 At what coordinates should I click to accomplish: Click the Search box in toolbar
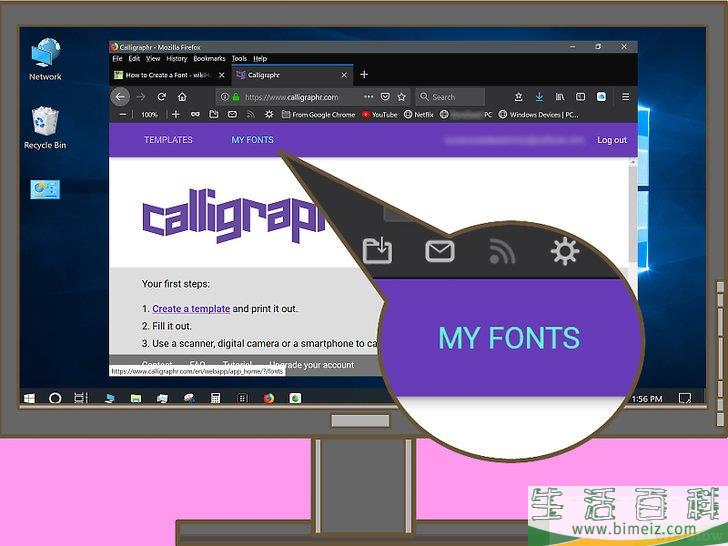click(x=450, y=97)
